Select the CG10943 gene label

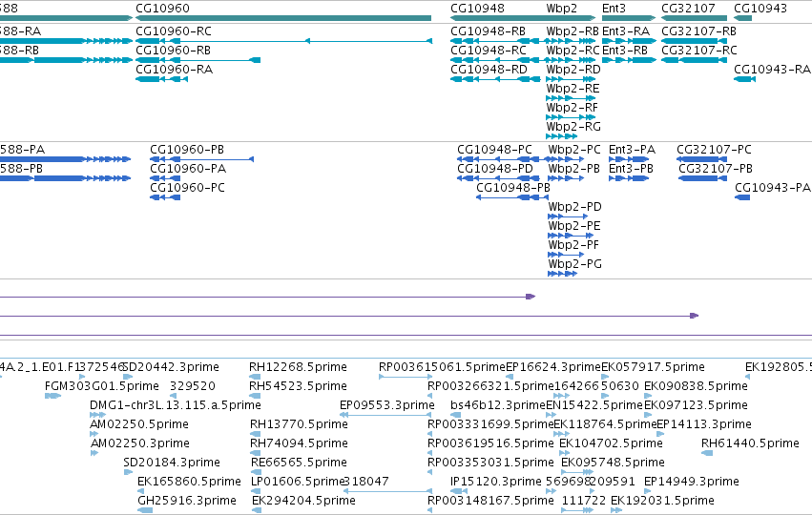(760, 9)
